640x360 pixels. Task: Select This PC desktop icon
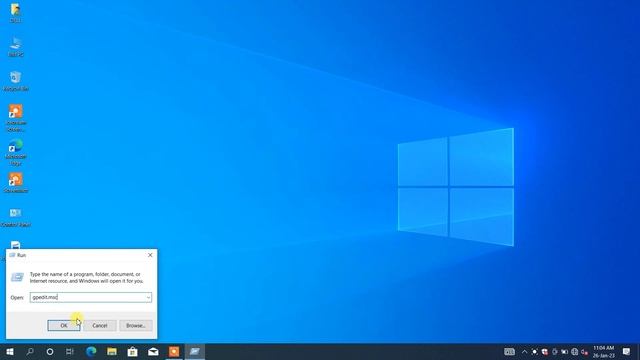coord(16,47)
